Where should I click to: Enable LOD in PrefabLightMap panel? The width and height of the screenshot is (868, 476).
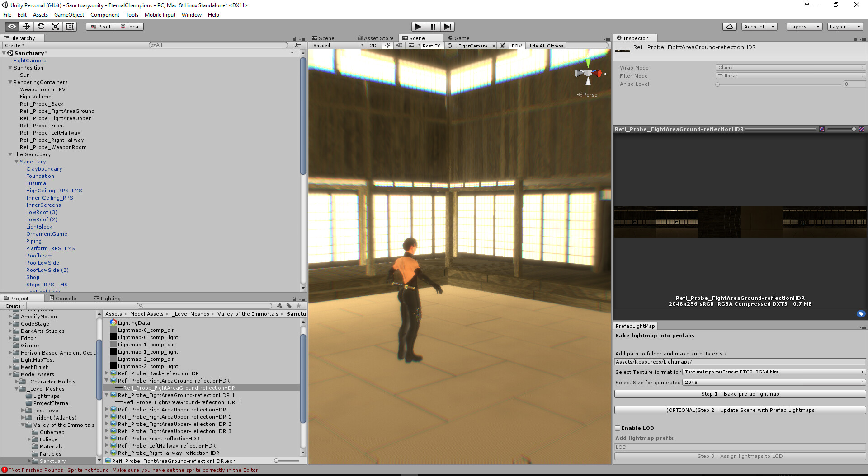[x=617, y=428]
